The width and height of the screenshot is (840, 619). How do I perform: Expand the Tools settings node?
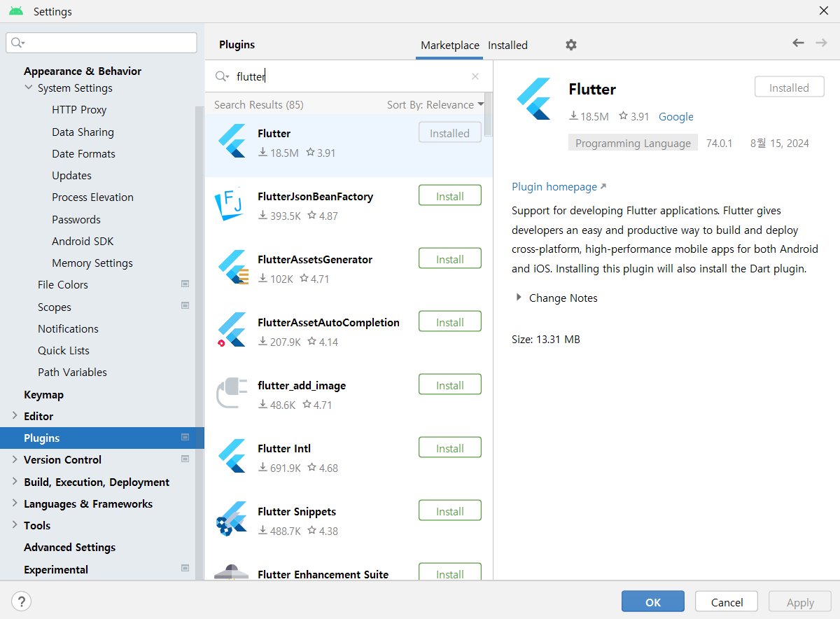coord(15,524)
